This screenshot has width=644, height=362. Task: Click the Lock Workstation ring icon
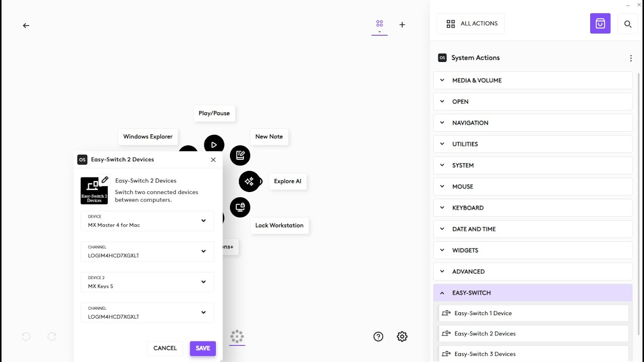pyautogui.click(x=240, y=207)
